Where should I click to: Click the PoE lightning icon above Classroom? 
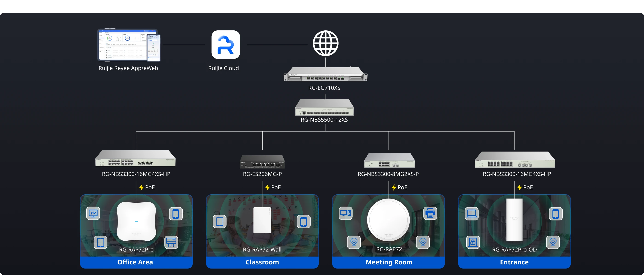click(267, 187)
